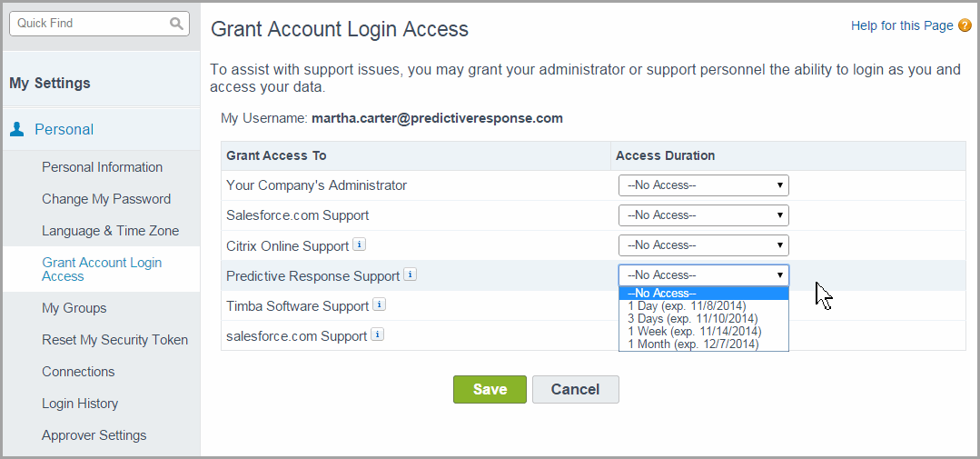980x459 pixels.
Task: Open Login History in sidebar
Action: [x=80, y=404]
